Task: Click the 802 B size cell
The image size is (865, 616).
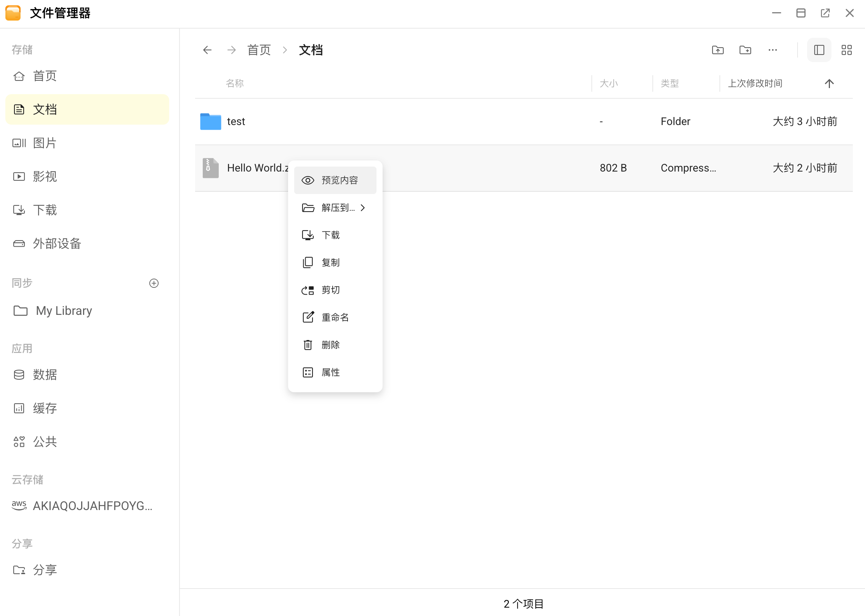Action: 614,168
